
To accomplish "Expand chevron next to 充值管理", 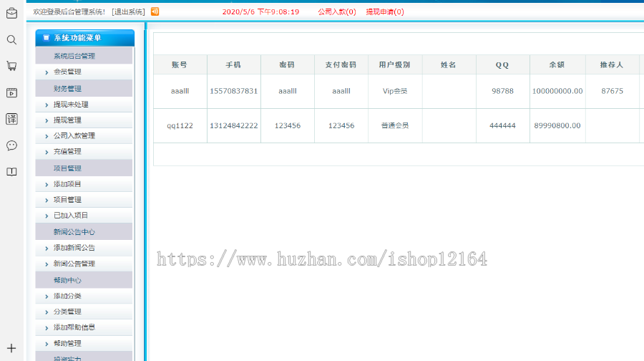I will (x=47, y=152).
